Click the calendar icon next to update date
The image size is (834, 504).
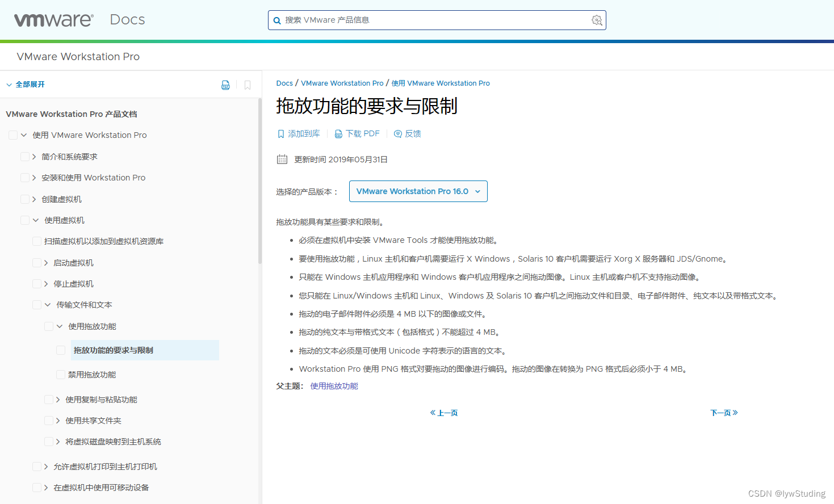coord(282,159)
